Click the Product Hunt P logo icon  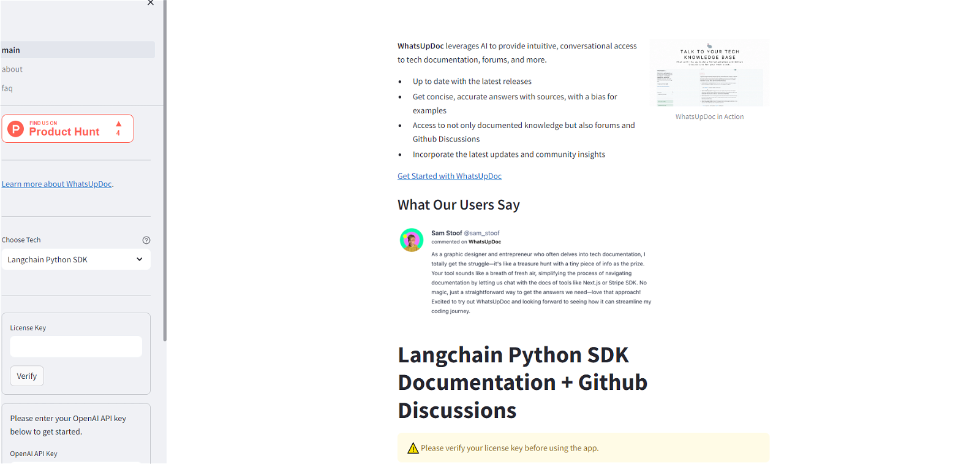tap(15, 129)
